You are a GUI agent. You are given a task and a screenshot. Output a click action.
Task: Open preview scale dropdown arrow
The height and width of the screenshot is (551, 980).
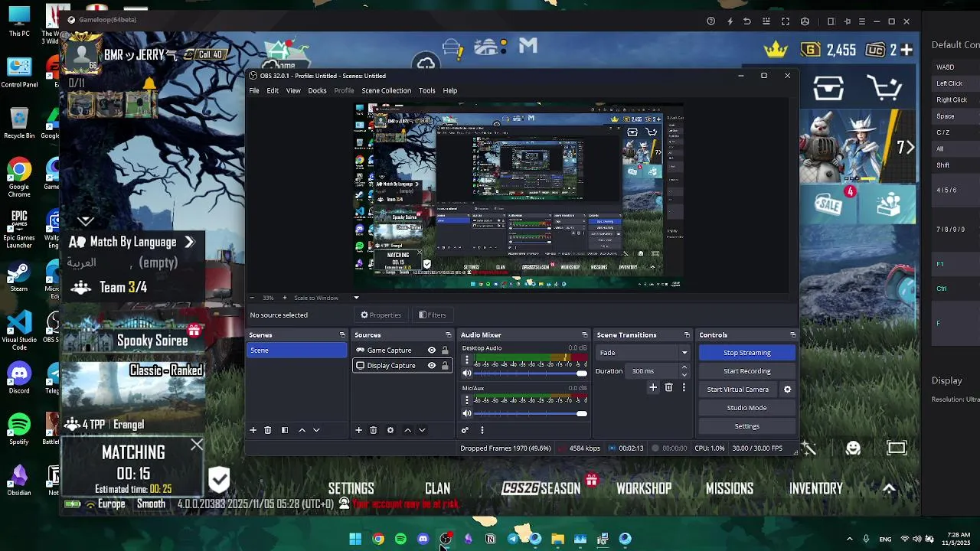click(x=356, y=298)
